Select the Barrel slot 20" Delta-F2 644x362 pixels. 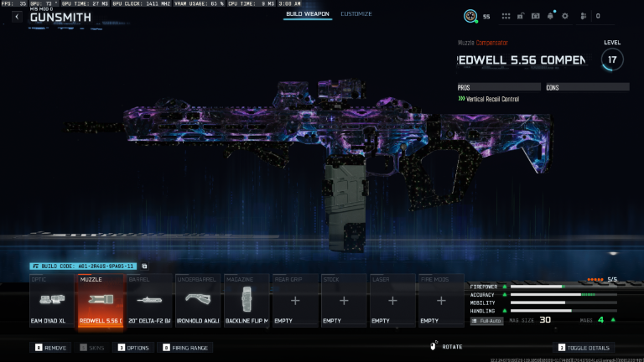[149, 301]
